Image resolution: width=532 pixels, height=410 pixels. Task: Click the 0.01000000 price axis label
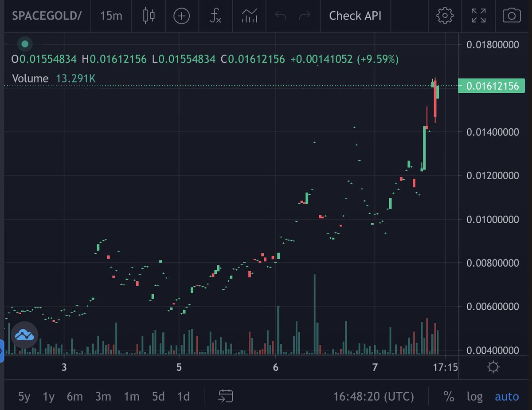pyautogui.click(x=492, y=219)
